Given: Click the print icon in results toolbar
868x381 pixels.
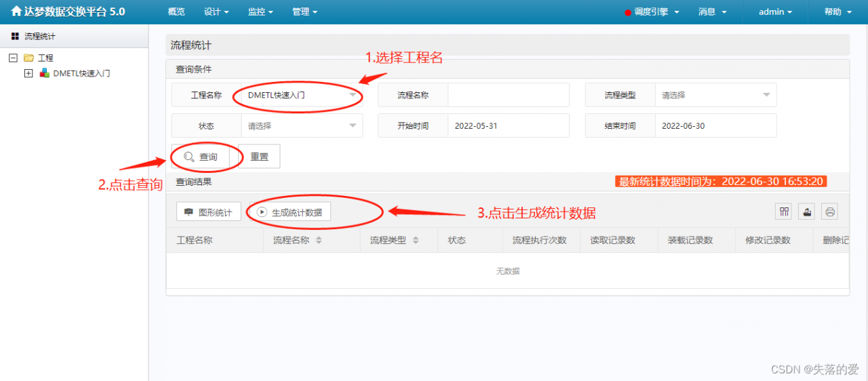Looking at the screenshot, I should pos(829,212).
